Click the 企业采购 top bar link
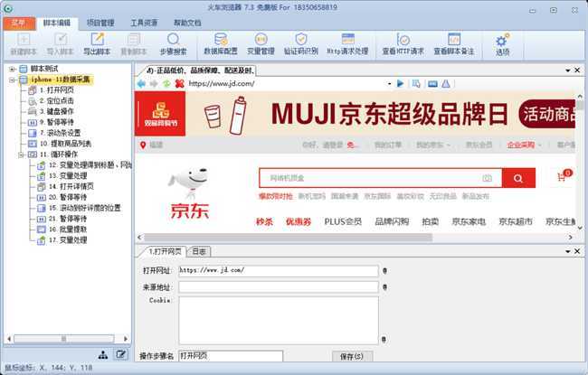 tap(521, 145)
